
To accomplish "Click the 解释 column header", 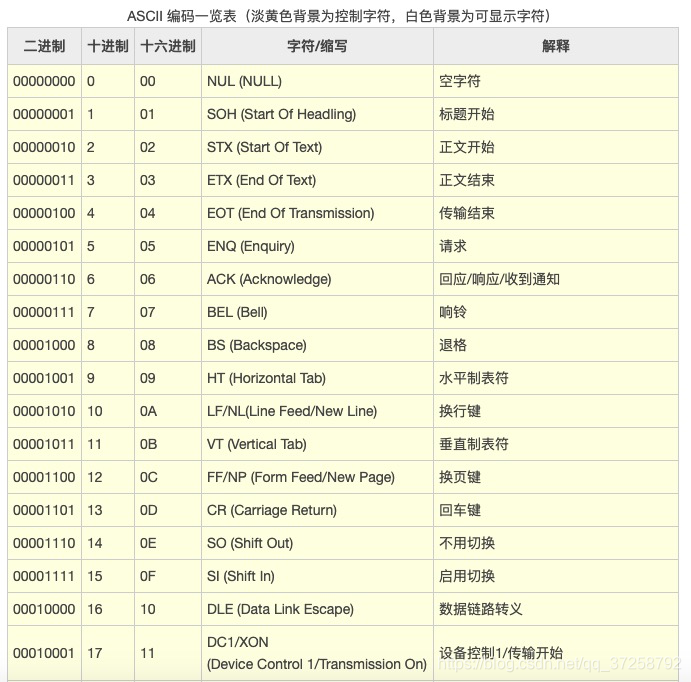I will coord(556,46).
